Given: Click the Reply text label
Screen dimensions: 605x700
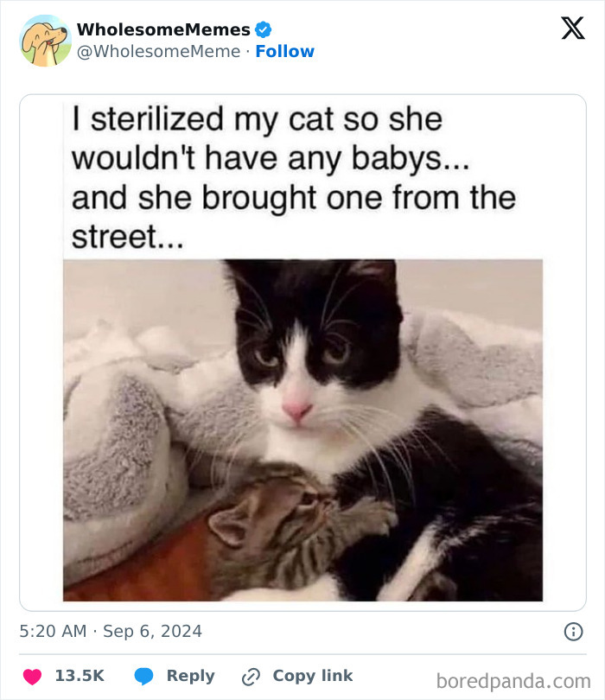Looking at the screenshot, I should point(189,676).
